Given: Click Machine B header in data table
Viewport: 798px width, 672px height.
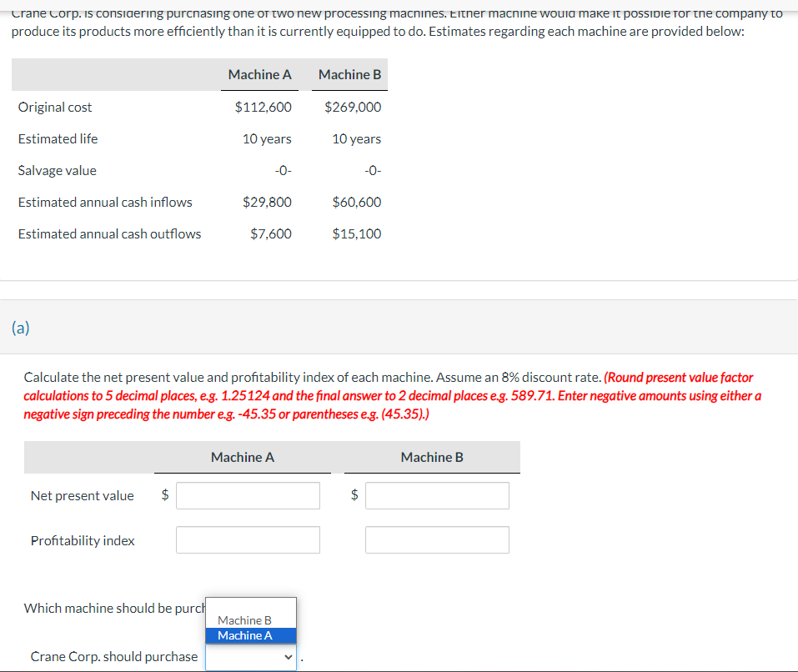Looking at the screenshot, I should coord(349,74).
